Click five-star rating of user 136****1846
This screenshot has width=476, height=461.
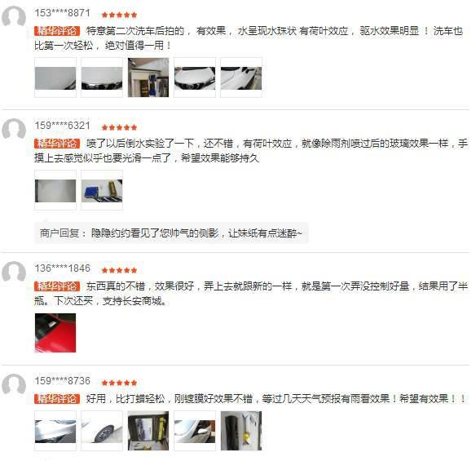pyautogui.click(x=119, y=270)
